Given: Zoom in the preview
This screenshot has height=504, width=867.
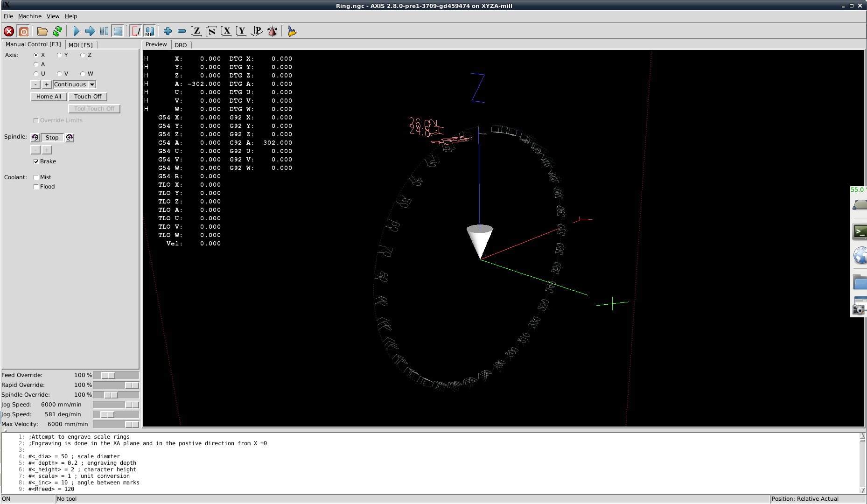Looking at the screenshot, I should point(168,31).
